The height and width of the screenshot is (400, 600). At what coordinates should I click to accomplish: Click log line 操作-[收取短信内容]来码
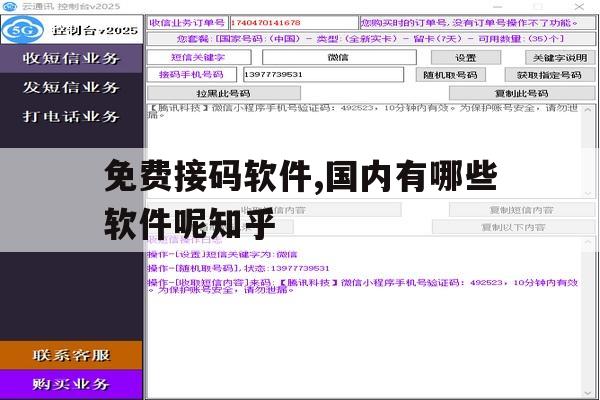(363, 286)
